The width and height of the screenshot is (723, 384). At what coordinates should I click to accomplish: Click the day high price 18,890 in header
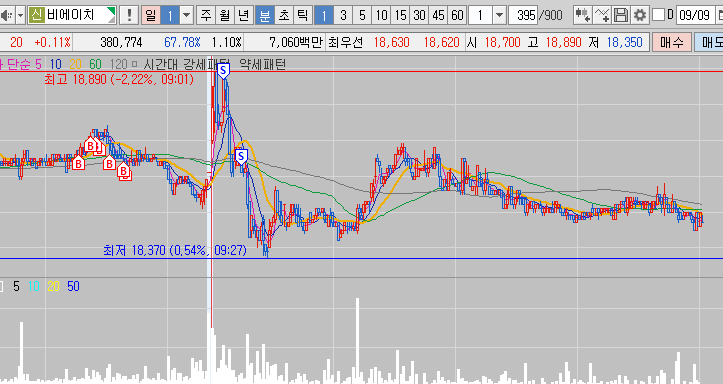[563, 42]
